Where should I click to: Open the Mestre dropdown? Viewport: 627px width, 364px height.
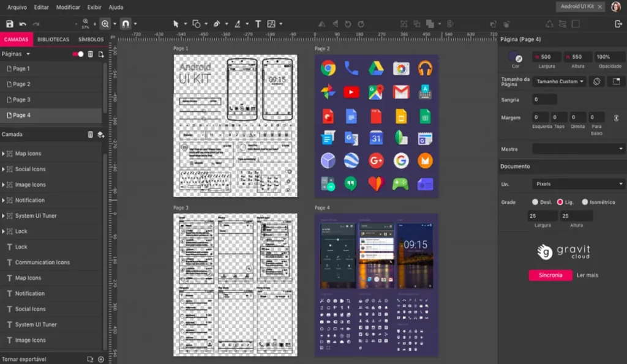click(x=579, y=149)
